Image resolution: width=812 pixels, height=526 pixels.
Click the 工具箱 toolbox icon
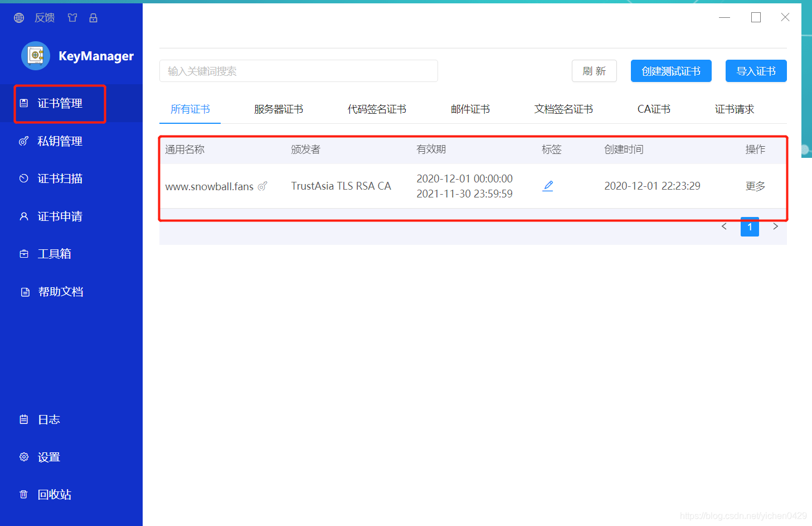coord(24,254)
